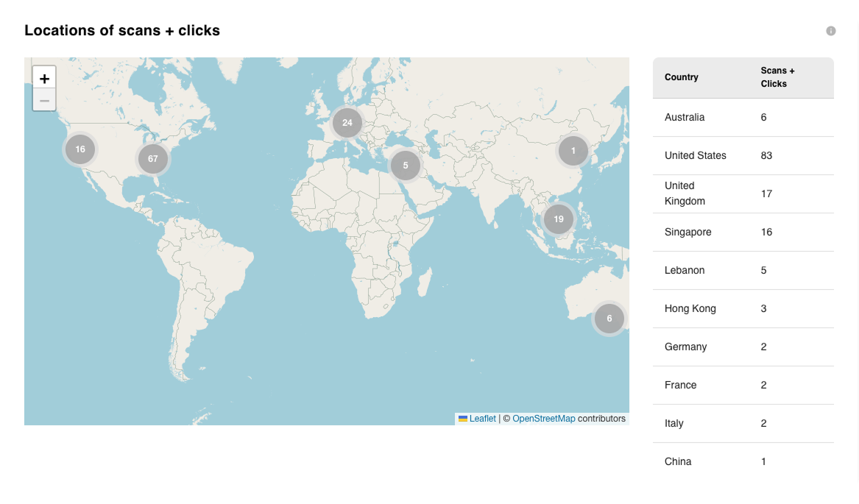
Task: Click the Locations of scans + clicks heading
Action: [122, 31]
